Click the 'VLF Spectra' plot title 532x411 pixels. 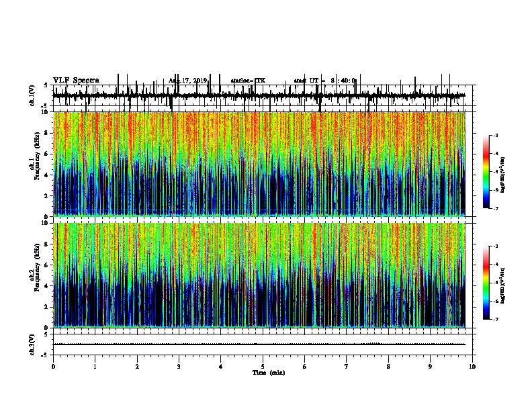pyautogui.click(x=76, y=81)
